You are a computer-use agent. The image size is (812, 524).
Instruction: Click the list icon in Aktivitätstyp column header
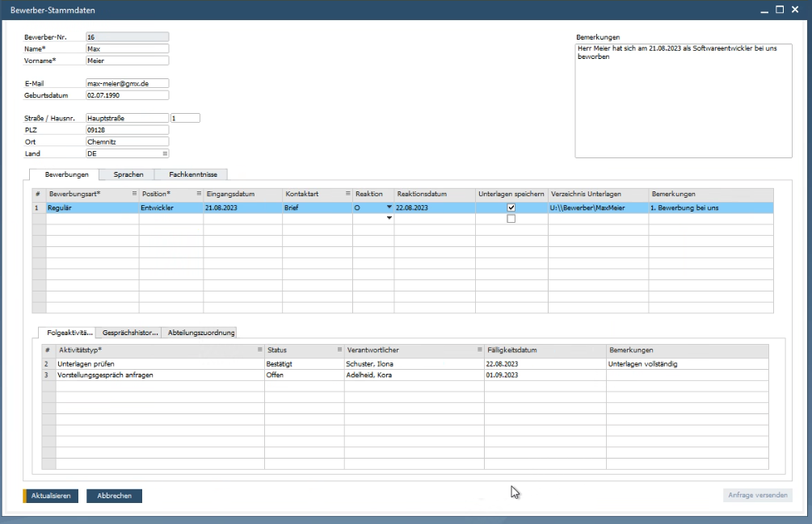tap(259, 350)
